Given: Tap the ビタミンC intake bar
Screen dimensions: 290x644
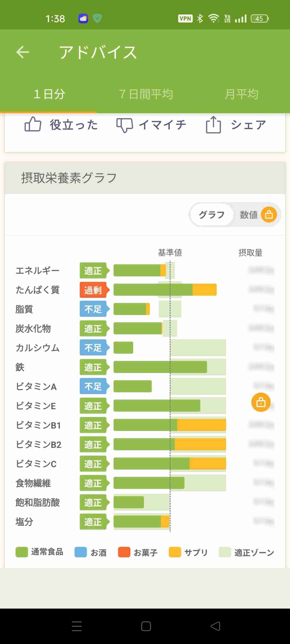Looking at the screenshot, I should pyautogui.click(x=169, y=464).
